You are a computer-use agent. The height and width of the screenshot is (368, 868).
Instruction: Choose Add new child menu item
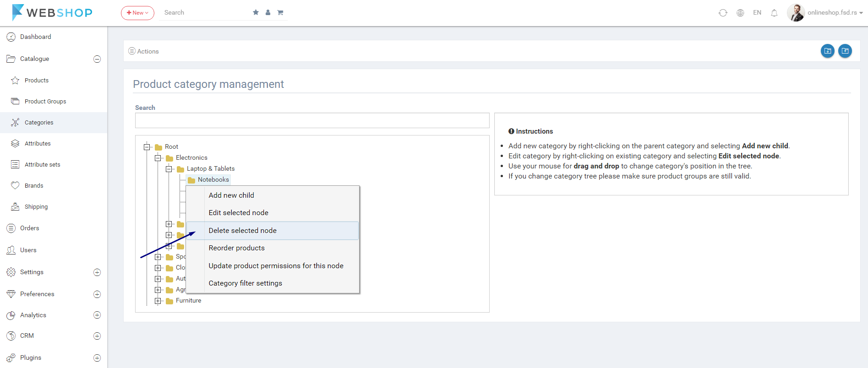click(x=273, y=195)
